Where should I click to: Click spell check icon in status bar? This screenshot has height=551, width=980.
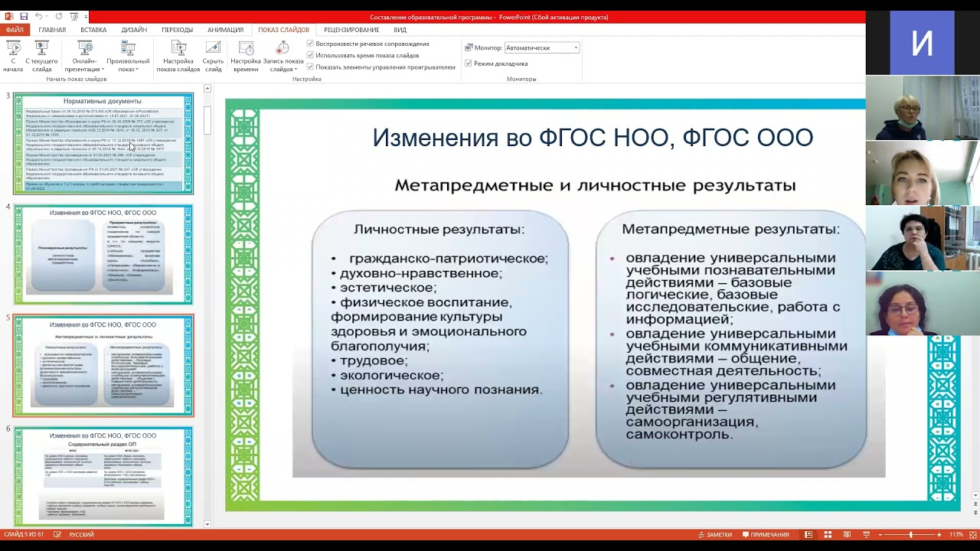pos(57,534)
